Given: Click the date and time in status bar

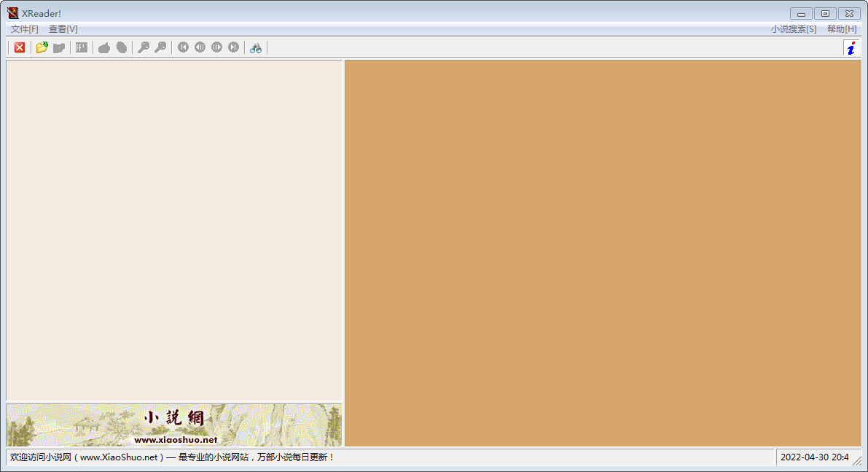Looking at the screenshot, I should pyautogui.click(x=814, y=457).
